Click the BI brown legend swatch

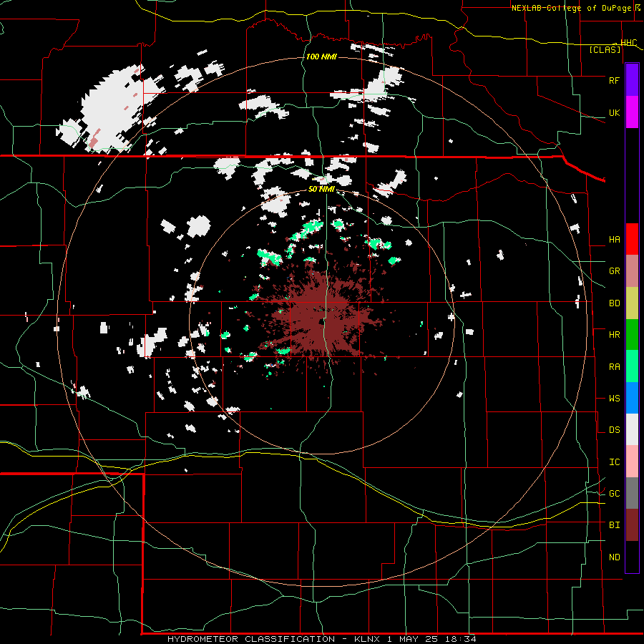coord(632,525)
